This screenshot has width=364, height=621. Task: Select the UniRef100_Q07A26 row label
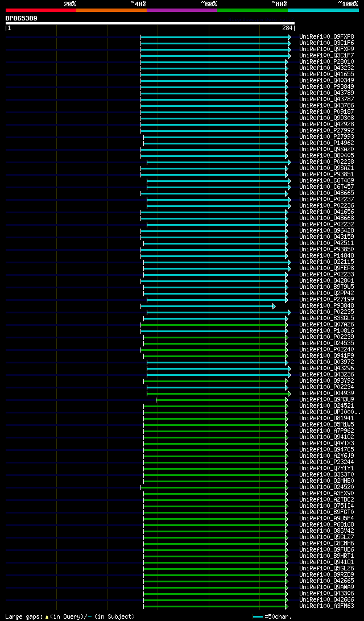tap(327, 324)
